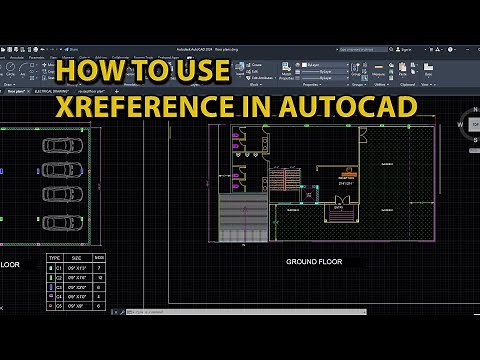The image size is (480, 360).
Task: Click Edit block in Block panel
Action: tap(252, 71)
